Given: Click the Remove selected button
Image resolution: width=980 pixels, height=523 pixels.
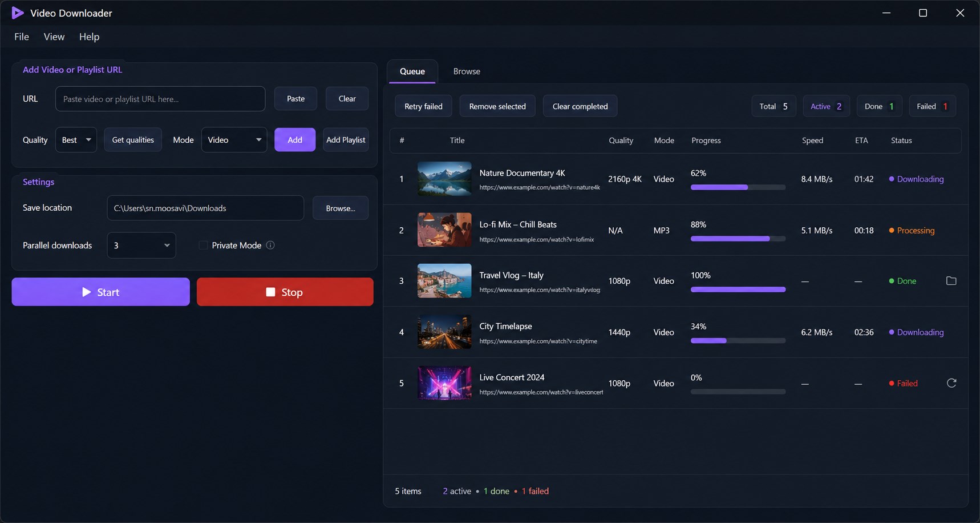Looking at the screenshot, I should pyautogui.click(x=497, y=106).
